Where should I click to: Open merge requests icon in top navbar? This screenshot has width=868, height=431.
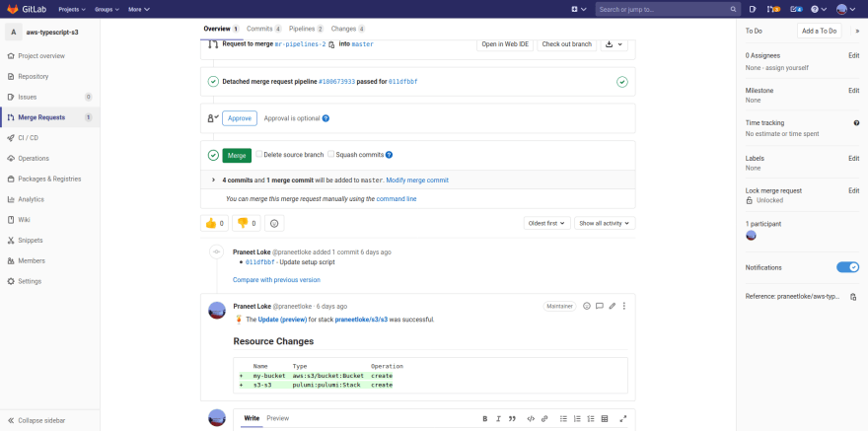[772, 9]
